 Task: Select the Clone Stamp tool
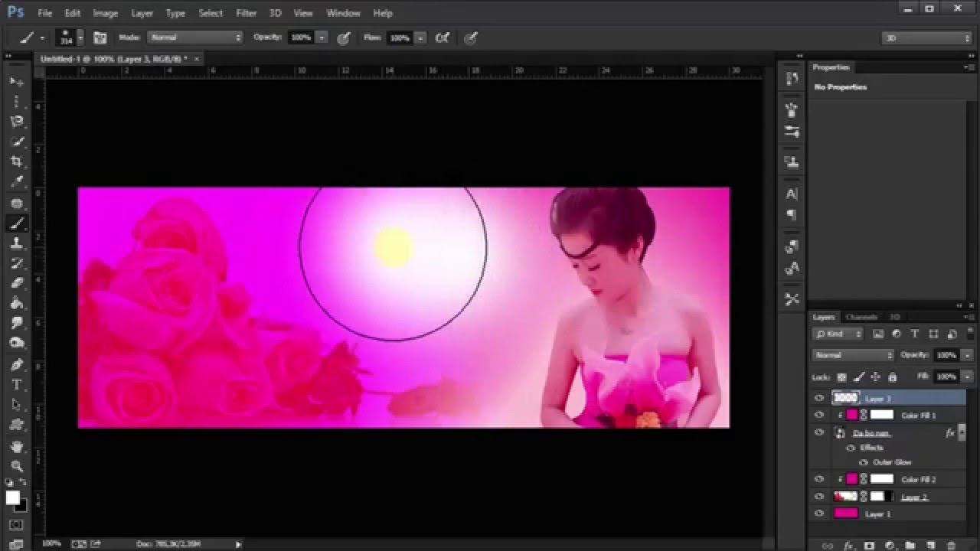(x=16, y=243)
